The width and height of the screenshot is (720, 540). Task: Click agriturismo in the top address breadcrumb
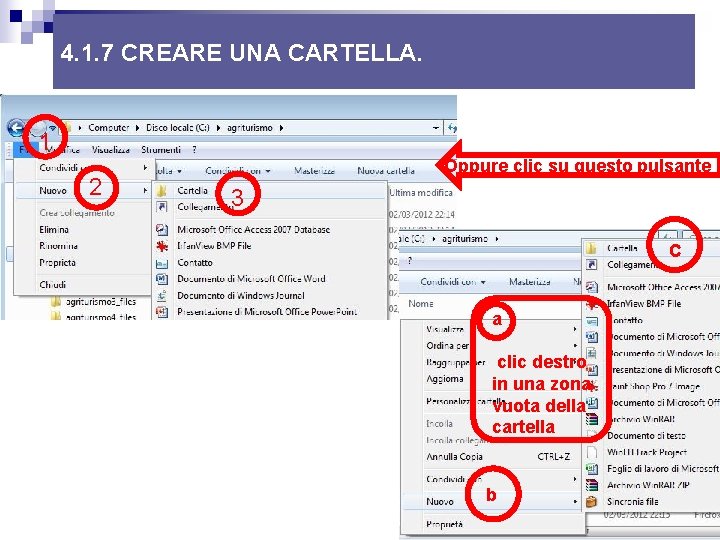click(250, 128)
